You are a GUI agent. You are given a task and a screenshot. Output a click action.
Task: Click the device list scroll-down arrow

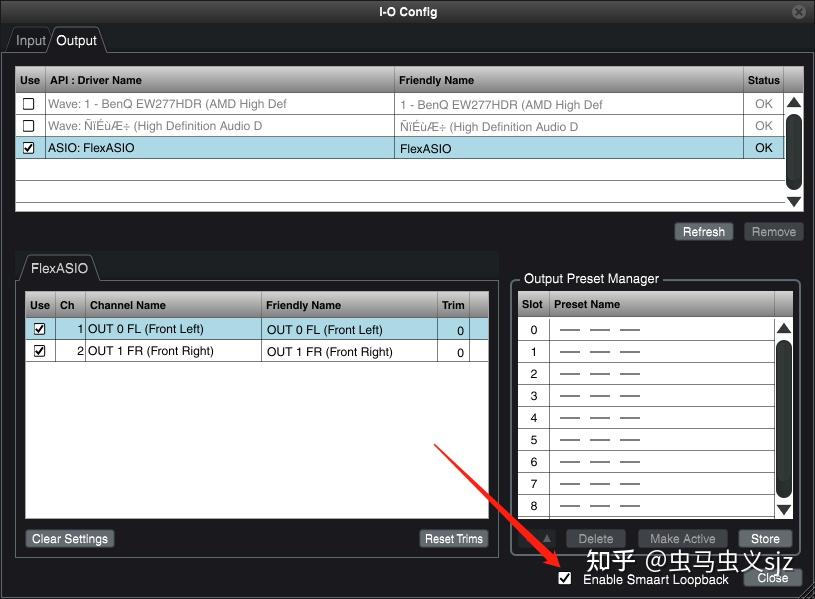click(x=793, y=202)
